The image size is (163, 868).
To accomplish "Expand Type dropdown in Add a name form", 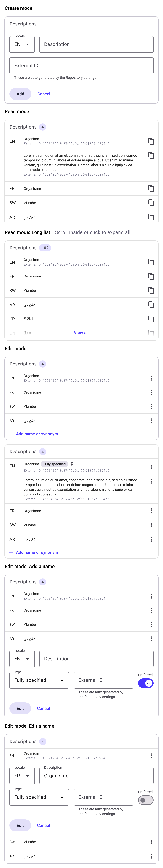I will 39,680.
